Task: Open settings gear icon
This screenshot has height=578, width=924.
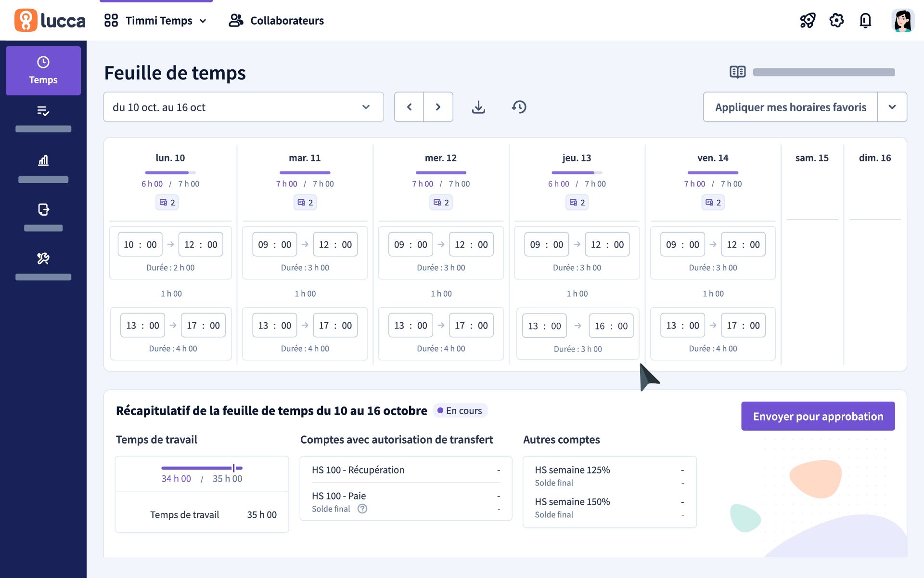Action: click(x=836, y=20)
